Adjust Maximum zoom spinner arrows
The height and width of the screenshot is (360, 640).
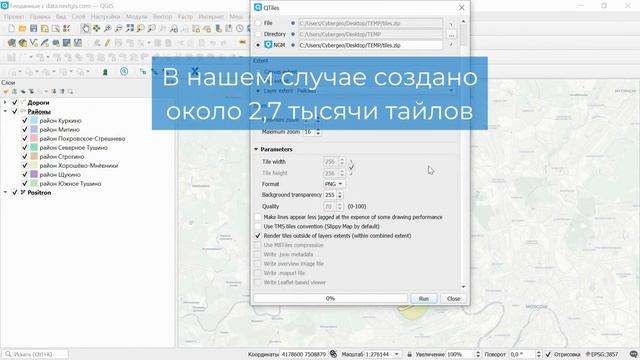318,132
